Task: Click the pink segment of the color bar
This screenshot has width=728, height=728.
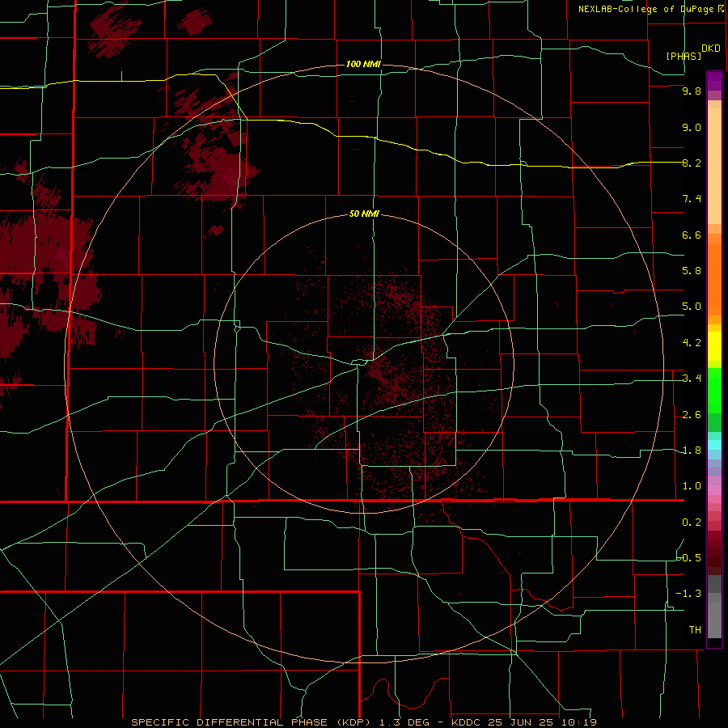Action: pyautogui.click(x=714, y=490)
